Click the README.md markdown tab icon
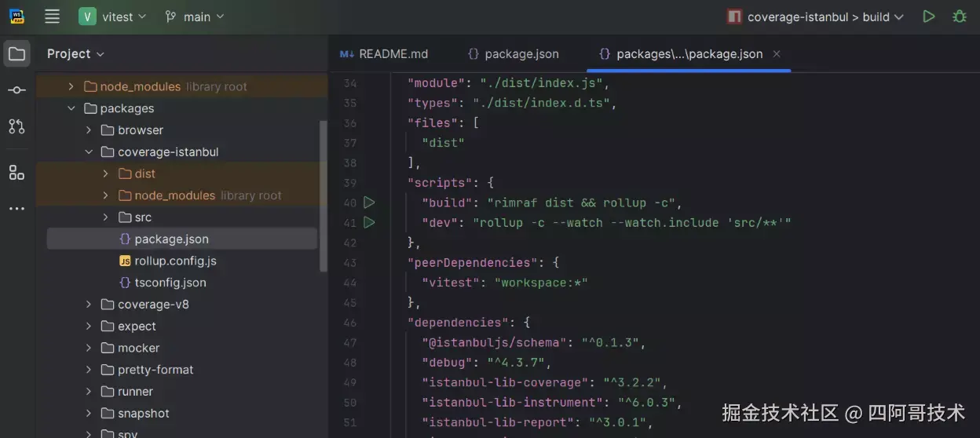Image resolution: width=980 pixels, height=438 pixels. click(x=347, y=54)
